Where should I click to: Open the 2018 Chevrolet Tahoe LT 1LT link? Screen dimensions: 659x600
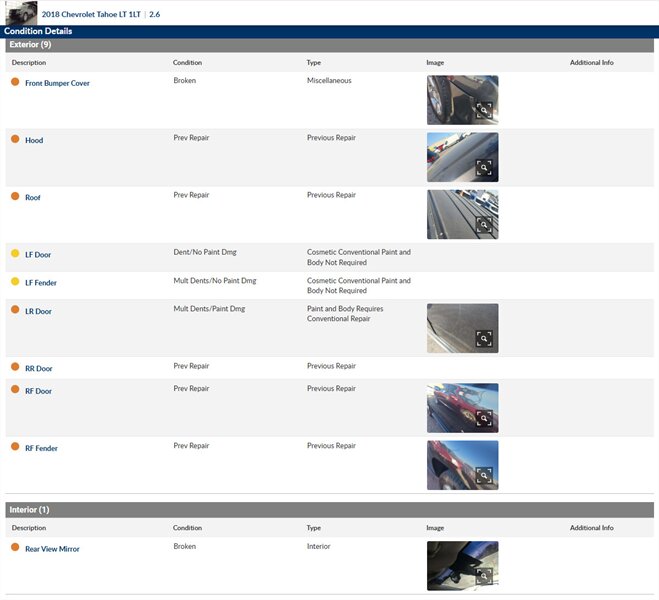[92, 16]
